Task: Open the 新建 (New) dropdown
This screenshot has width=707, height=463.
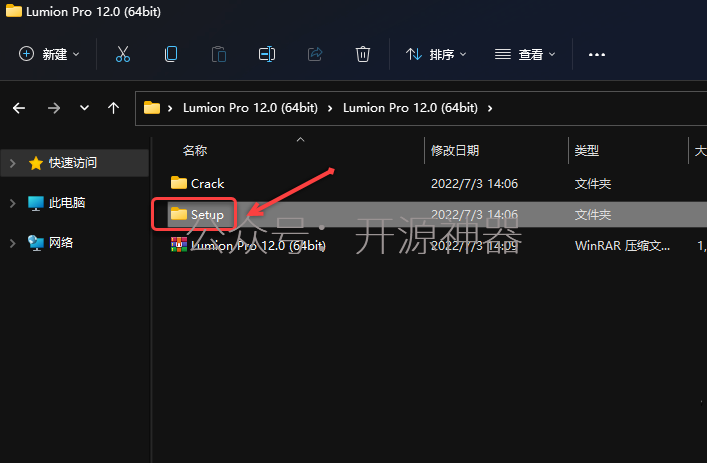Action: coord(49,54)
